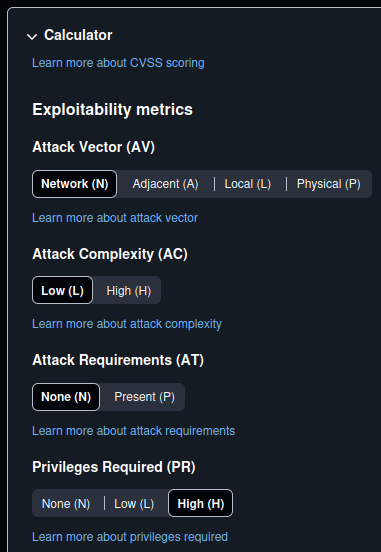Viewport: 381px width, 552px height.
Task: Set Attack Complexity to Low (L)
Action: coord(62,291)
